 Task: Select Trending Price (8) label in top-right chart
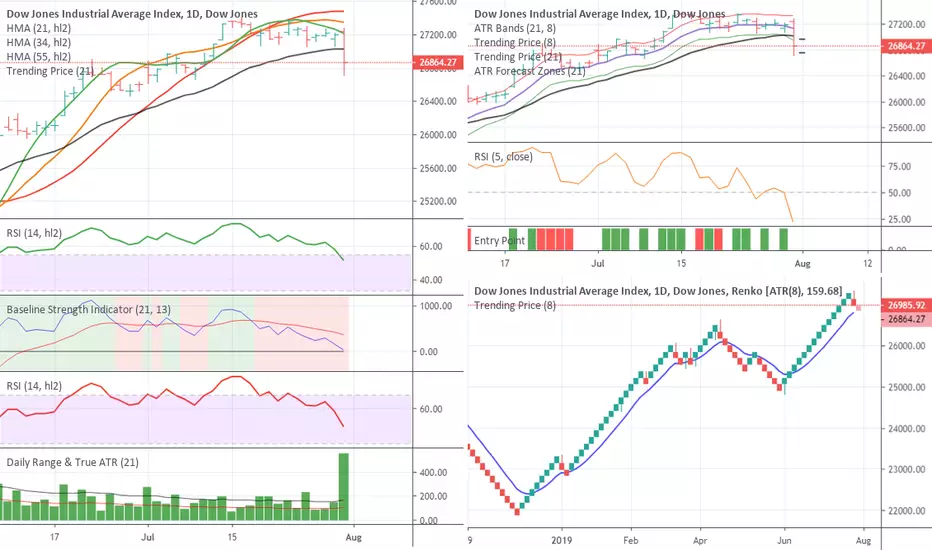[x=515, y=42]
